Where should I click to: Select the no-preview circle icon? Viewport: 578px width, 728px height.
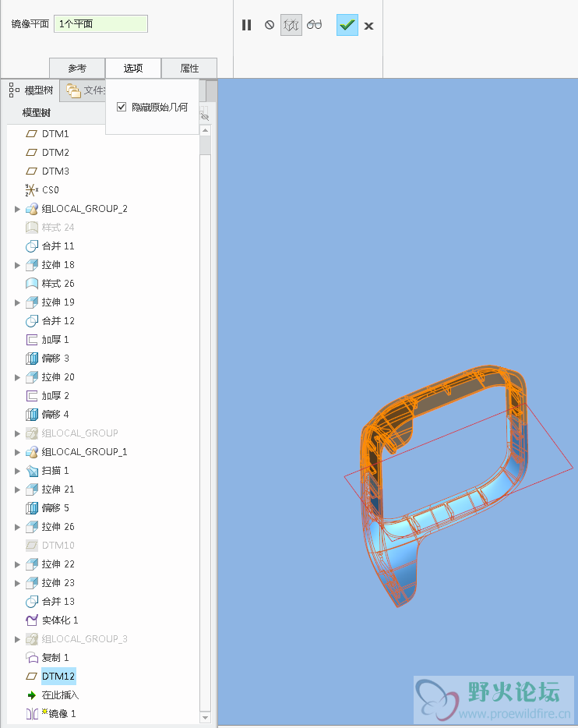click(x=269, y=25)
